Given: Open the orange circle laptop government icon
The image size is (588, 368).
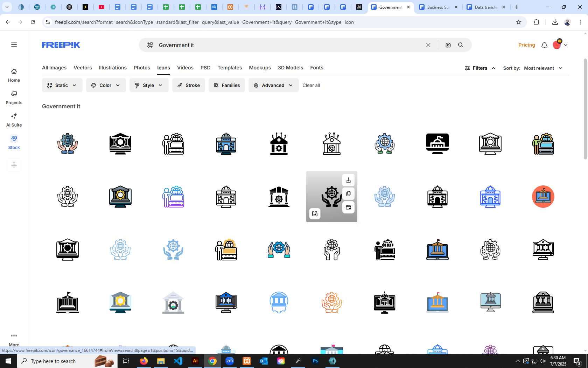Looking at the screenshot, I should [x=543, y=197].
